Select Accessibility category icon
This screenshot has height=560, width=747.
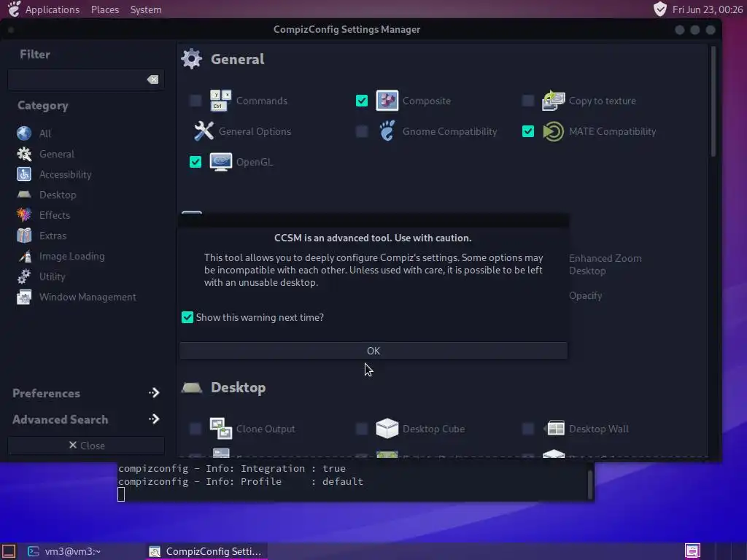[x=24, y=174]
